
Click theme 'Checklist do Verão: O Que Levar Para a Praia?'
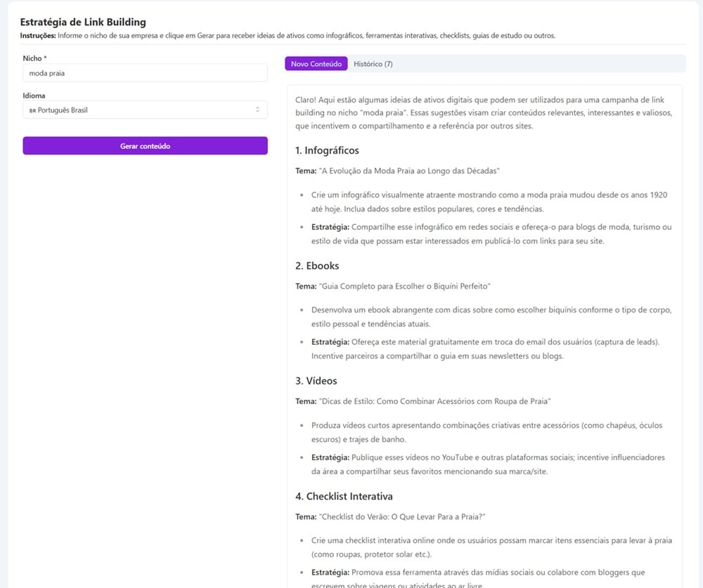(401, 517)
